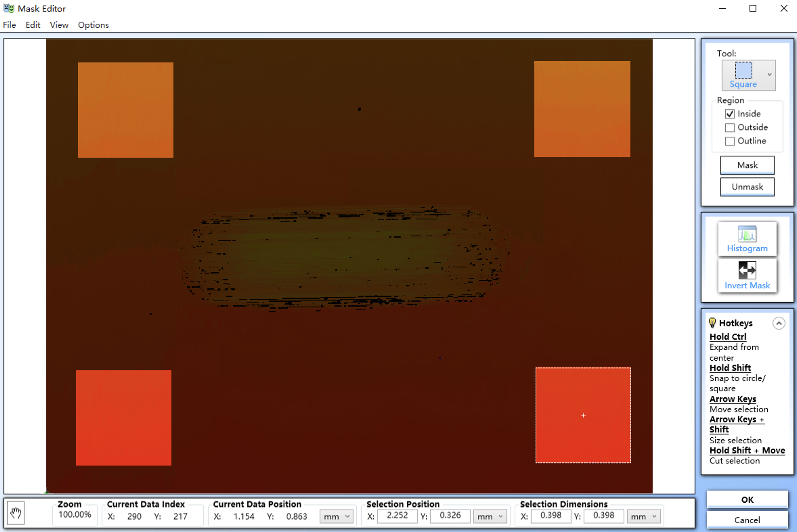The width and height of the screenshot is (797, 532).
Task: Enable the Outline region checkbox
Action: [x=729, y=141]
